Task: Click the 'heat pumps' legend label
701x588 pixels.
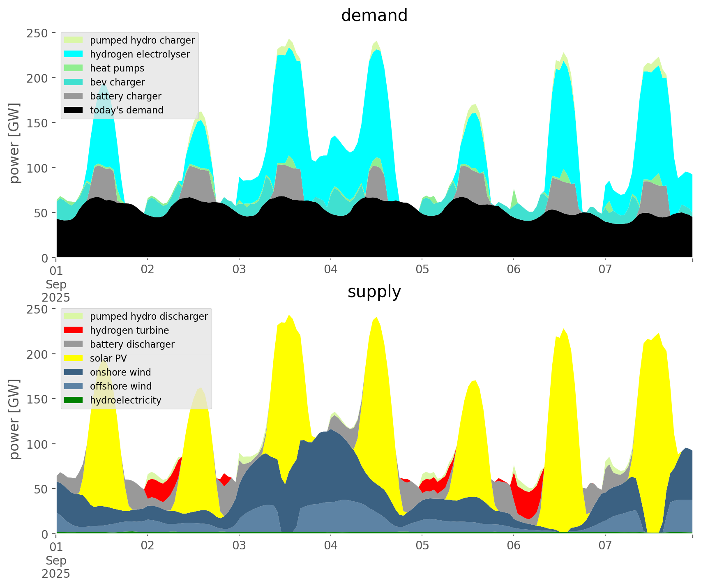Action: [x=117, y=68]
